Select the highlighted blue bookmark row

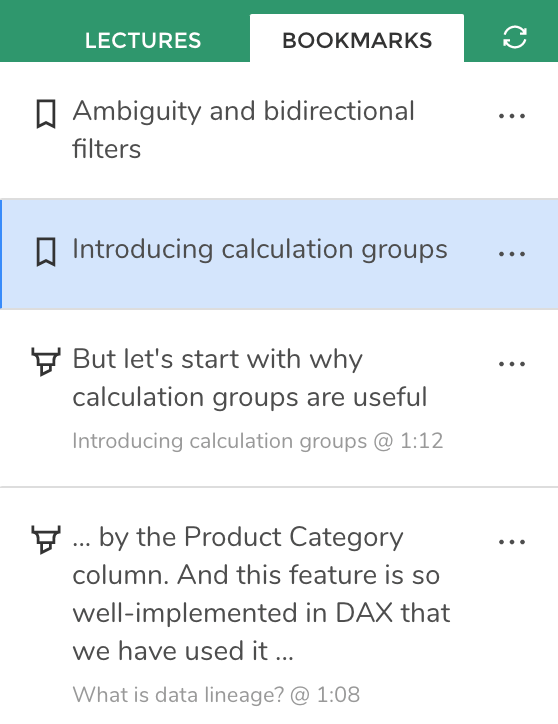coord(279,254)
